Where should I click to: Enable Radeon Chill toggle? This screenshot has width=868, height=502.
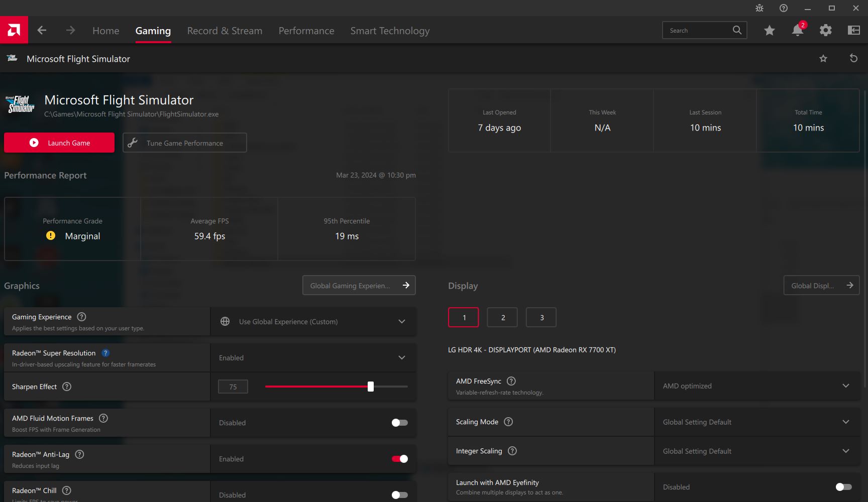pos(400,495)
